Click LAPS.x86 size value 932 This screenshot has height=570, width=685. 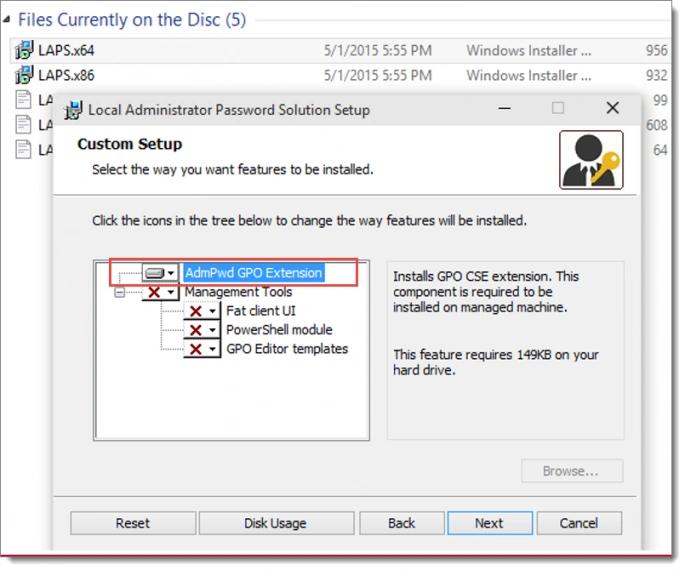[x=657, y=75]
